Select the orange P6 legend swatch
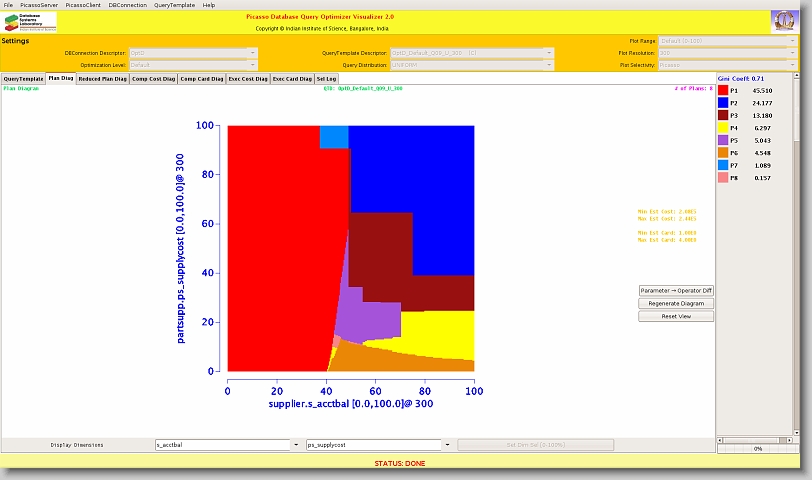This screenshot has height=480, width=812. point(723,153)
